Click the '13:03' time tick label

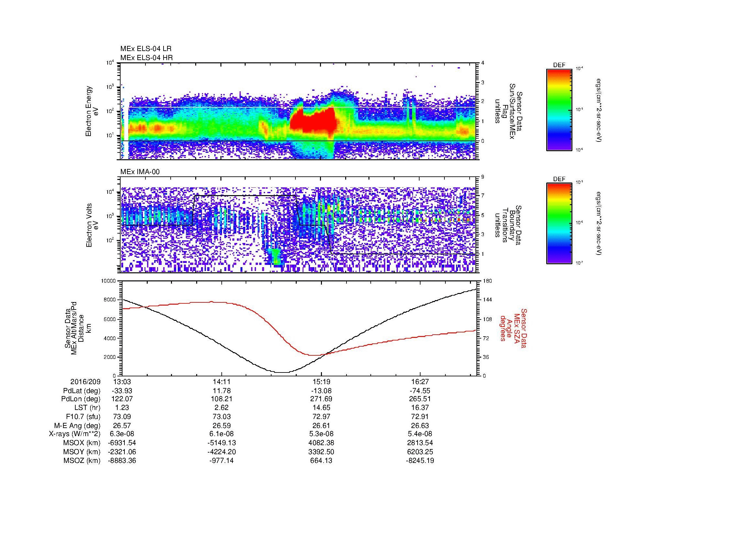[x=122, y=382]
